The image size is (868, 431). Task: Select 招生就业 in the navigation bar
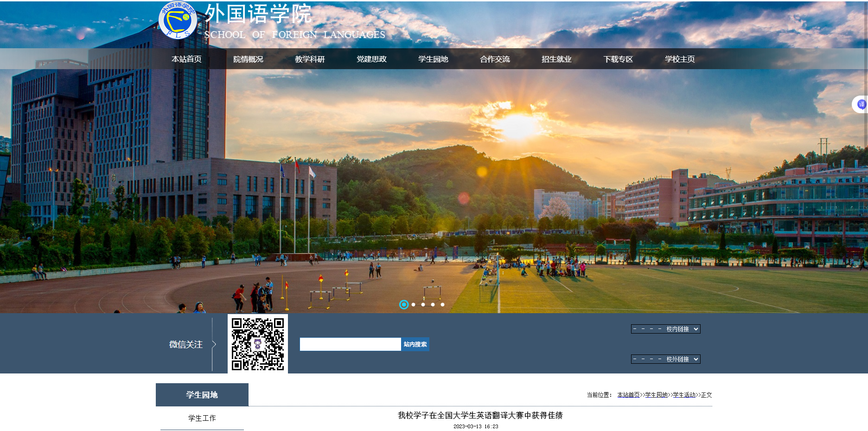tap(556, 59)
